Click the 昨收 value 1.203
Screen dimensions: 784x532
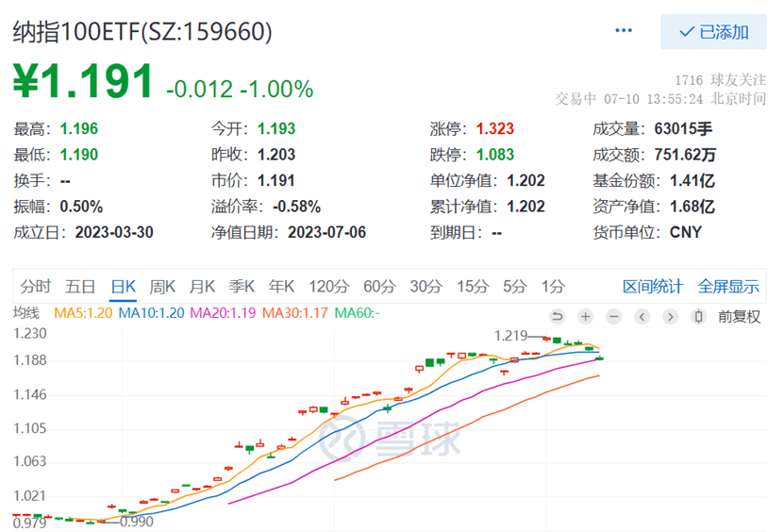click(276, 155)
